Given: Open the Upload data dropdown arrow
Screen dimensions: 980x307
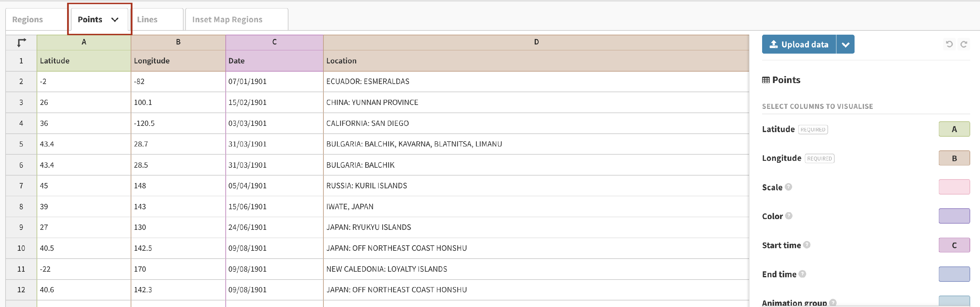Looking at the screenshot, I should click(x=845, y=44).
